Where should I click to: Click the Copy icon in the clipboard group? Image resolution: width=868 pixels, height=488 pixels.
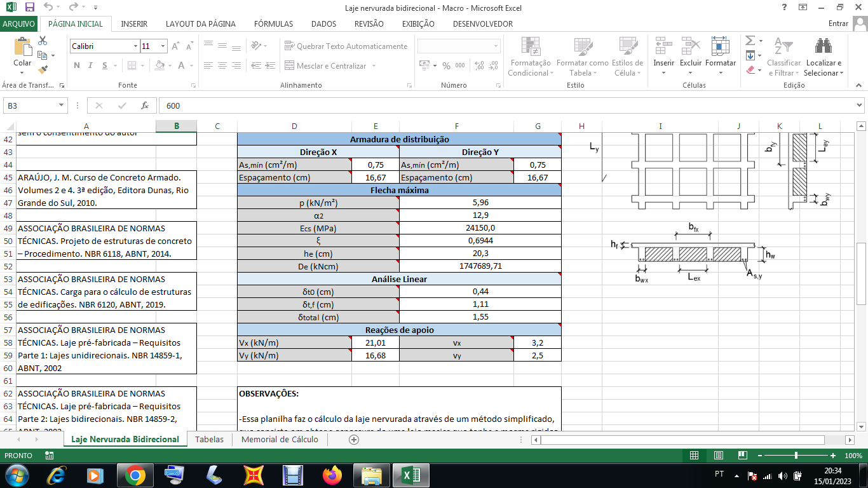tap(43, 55)
